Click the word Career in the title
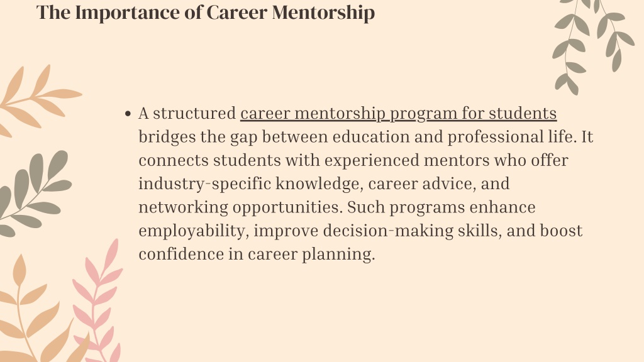Viewport: 644px width, 362px height. click(236, 13)
